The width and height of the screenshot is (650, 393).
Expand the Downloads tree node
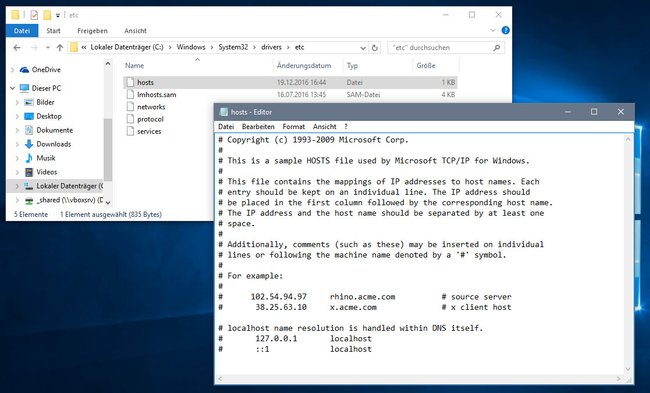(17, 144)
